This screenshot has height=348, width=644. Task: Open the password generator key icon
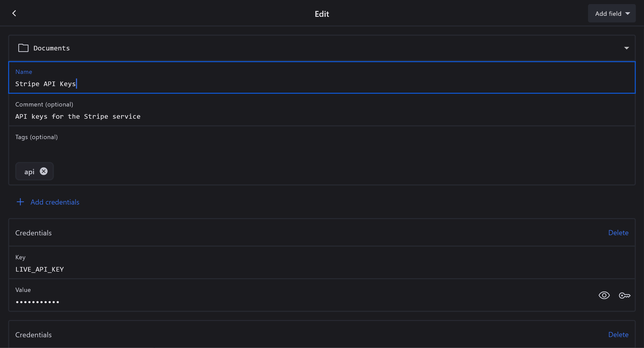pyautogui.click(x=624, y=295)
